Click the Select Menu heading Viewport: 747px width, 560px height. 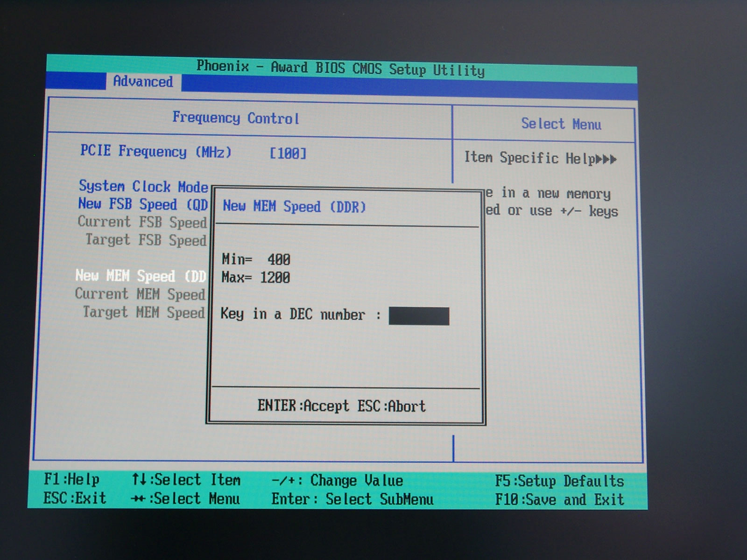click(561, 124)
